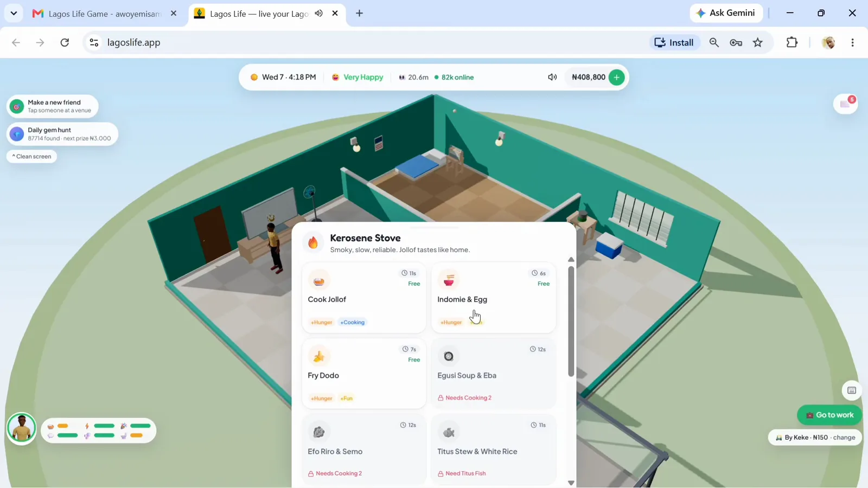Reload the lagoslife.app page
The height and width of the screenshot is (488, 868).
click(x=65, y=42)
